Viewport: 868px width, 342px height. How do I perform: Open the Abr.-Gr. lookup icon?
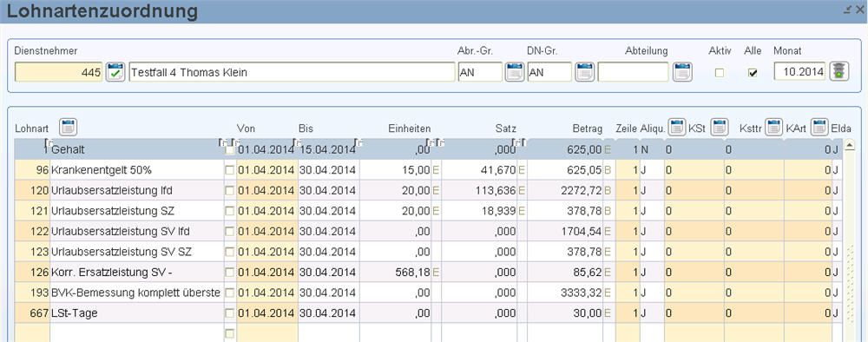click(514, 72)
